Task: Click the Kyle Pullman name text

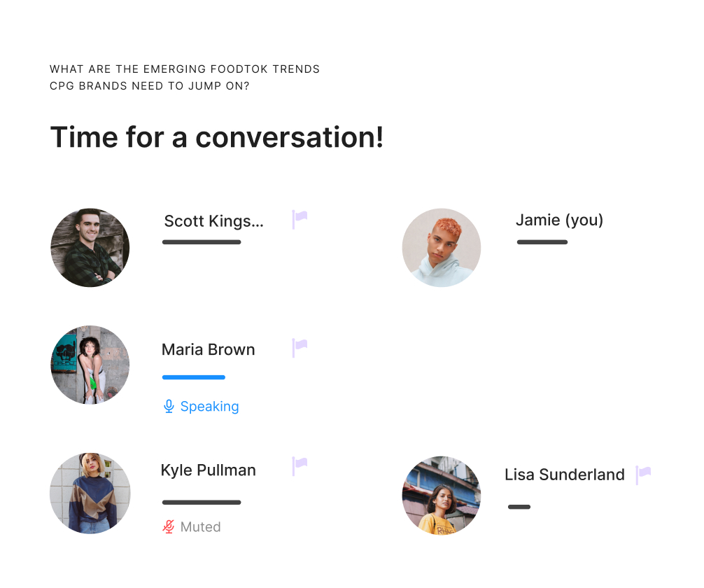Action: click(209, 470)
